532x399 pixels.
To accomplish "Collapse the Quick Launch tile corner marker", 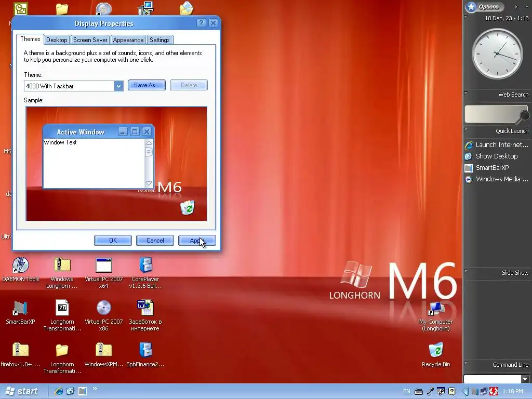I will coord(466,129).
